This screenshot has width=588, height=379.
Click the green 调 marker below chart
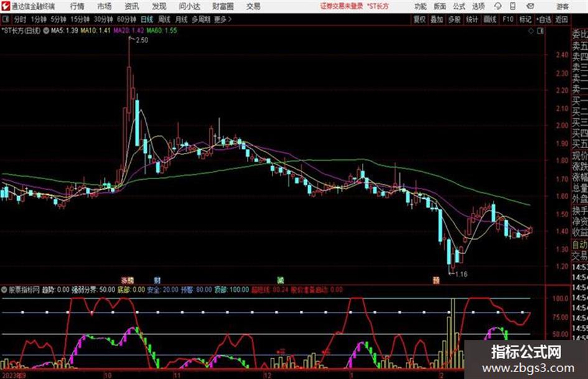(280, 280)
